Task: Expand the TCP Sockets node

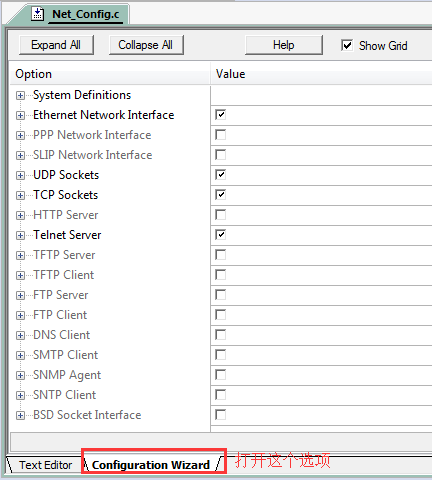Action: click(20, 196)
